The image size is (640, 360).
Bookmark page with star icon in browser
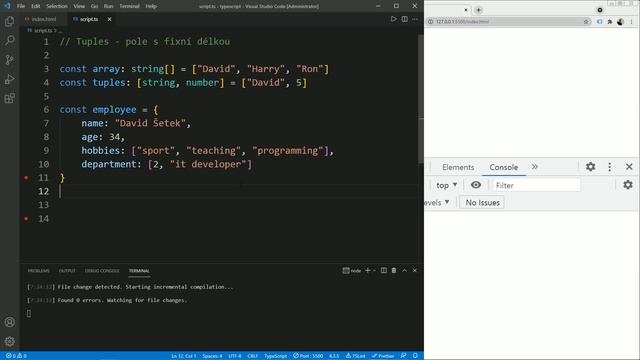pos(587,22)
